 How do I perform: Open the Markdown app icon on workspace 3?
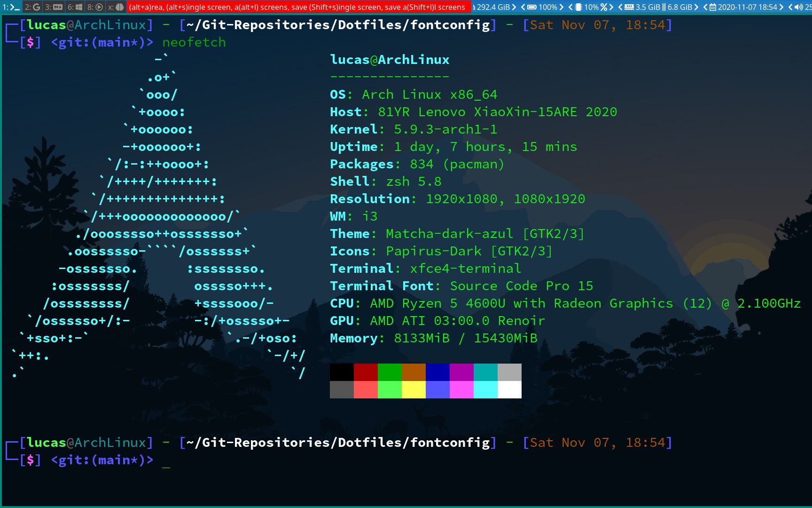(x=58, y=7)
